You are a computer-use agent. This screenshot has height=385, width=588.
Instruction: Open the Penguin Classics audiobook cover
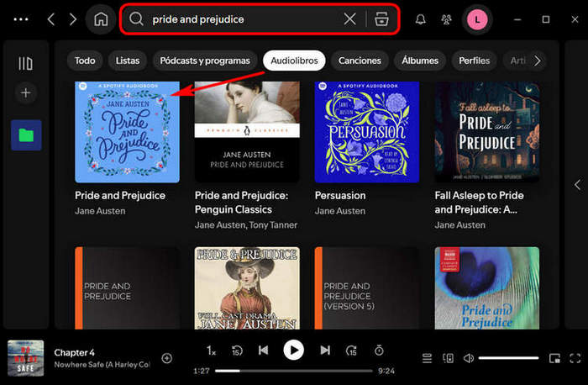pos(247,132)
